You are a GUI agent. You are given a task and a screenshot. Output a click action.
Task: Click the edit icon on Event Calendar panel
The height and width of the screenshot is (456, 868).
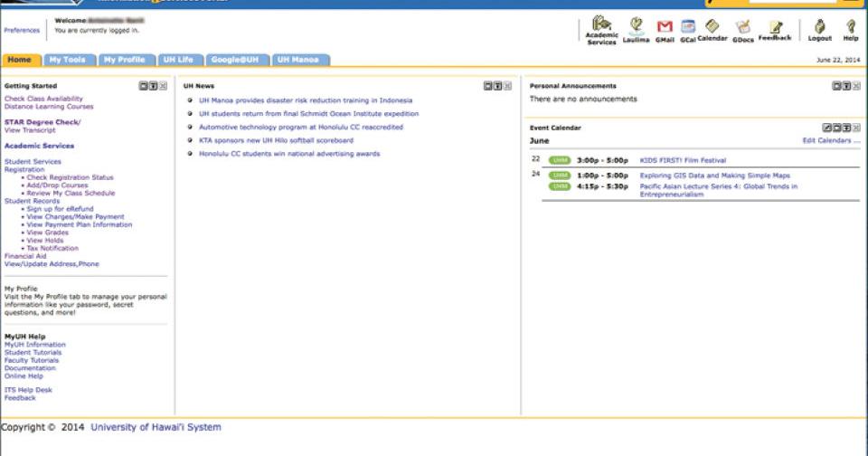[826, 128]
